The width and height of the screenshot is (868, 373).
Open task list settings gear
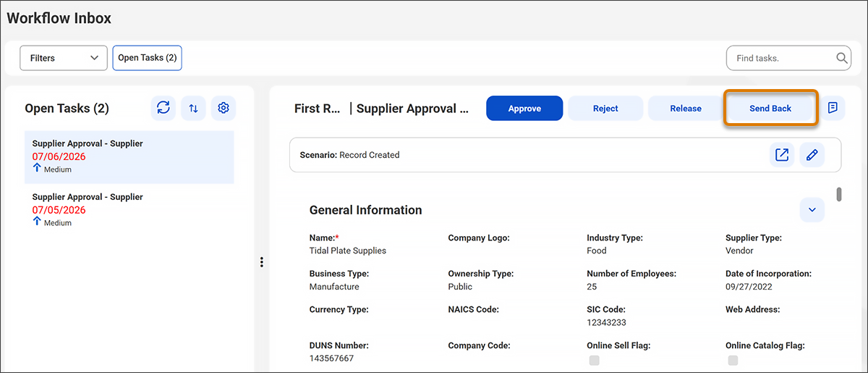(x=224, y=108)
